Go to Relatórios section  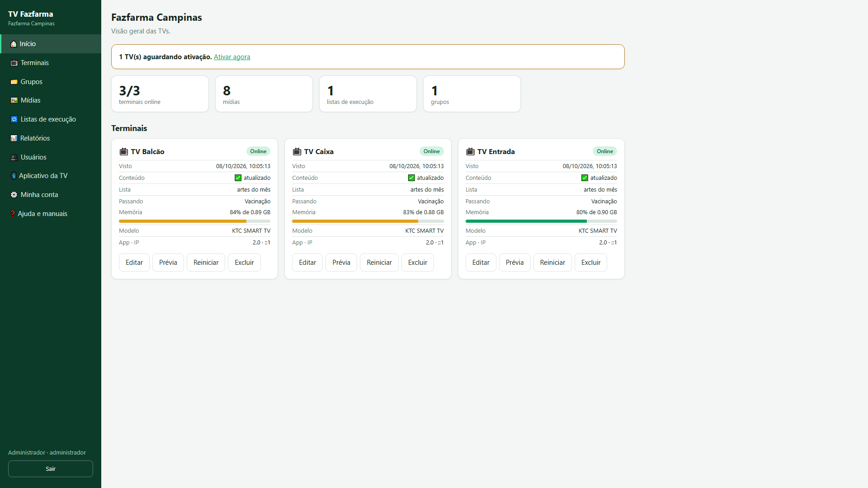pos(51,138)
